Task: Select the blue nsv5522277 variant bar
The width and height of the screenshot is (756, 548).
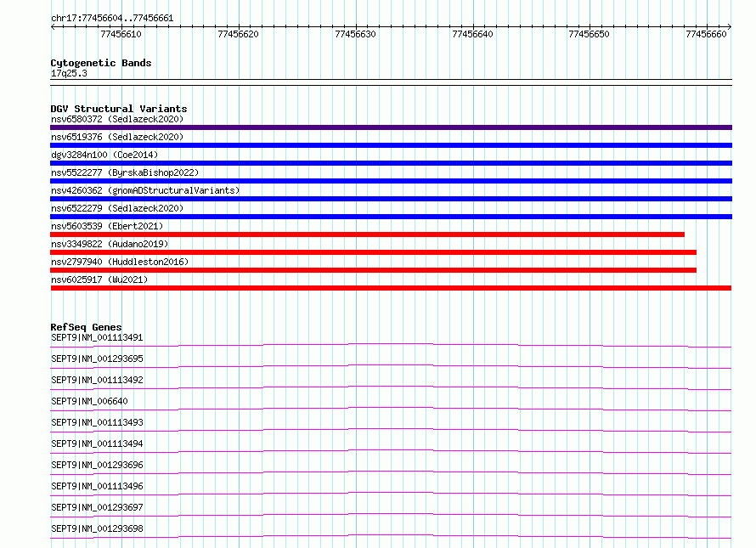Action: pyautogui.click(x=391, y=181)
